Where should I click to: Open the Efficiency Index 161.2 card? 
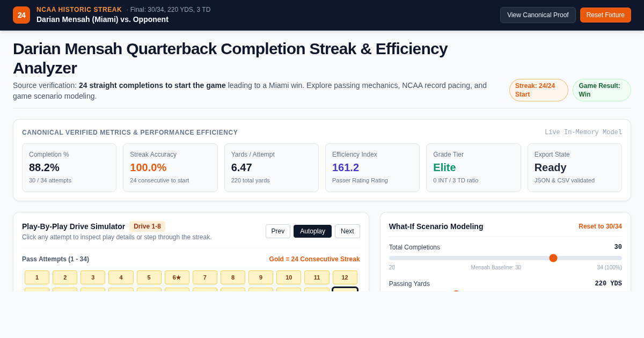[372, 167]
